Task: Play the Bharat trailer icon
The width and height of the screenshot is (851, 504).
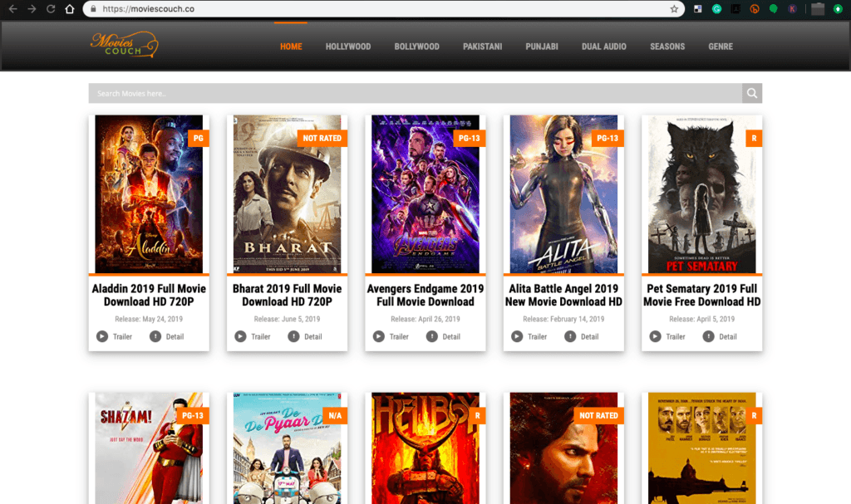Action: 240,336
